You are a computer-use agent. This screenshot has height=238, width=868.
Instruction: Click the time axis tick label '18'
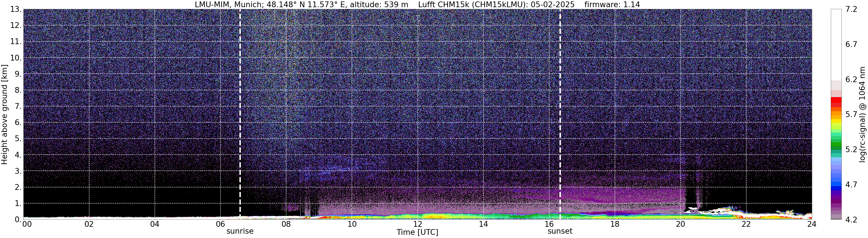click(614, 224)
